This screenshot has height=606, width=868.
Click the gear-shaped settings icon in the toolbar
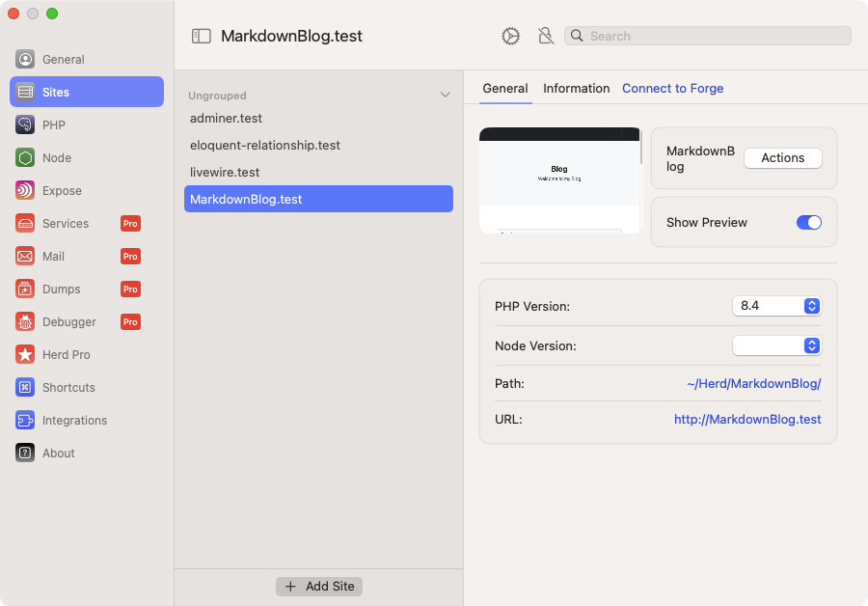[x=510, y=36]
